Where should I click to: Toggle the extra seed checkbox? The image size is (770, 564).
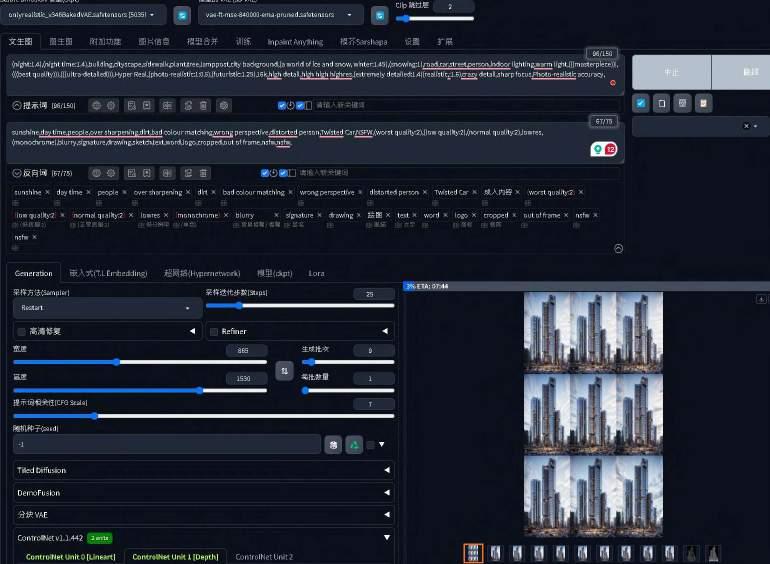pyautogui.click(x=370, y=445)
